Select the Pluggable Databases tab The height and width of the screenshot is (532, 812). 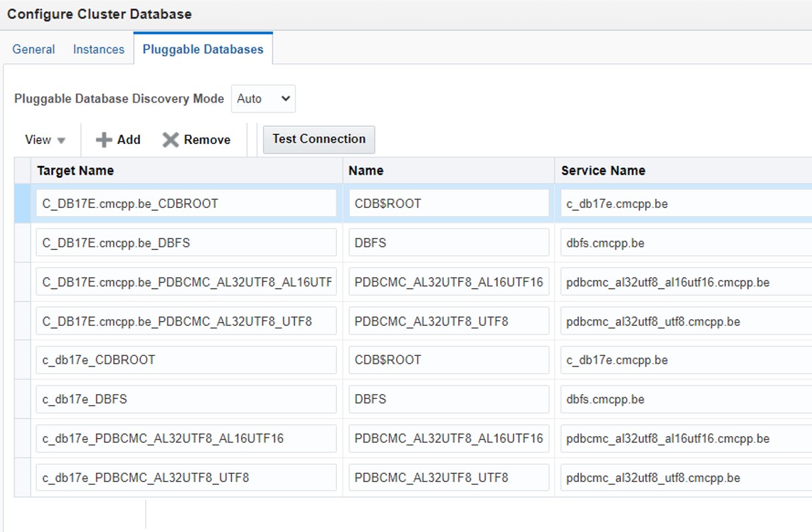coord(203,49)
